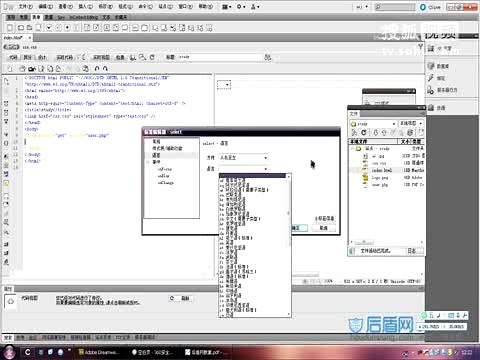The image size is (480, 360).
Task: Switch to the Spry insert bar tab
Action: click(x=61, y=17)
